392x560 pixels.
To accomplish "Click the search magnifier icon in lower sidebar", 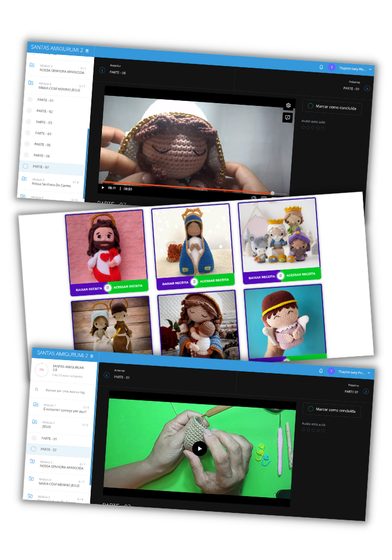I will coord(37,389).
